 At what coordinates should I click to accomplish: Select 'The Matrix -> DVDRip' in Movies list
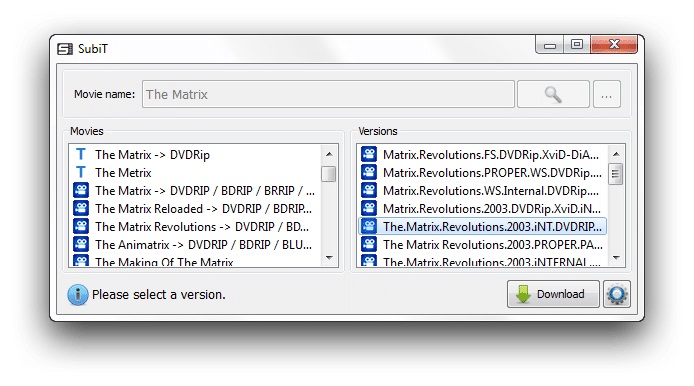[x=196, y=154]
